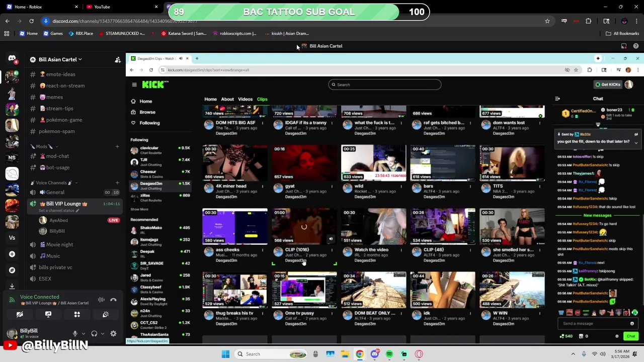Click Kick search field
The width and height of the screenshot is (644, 362).
[x=385, y=84]
